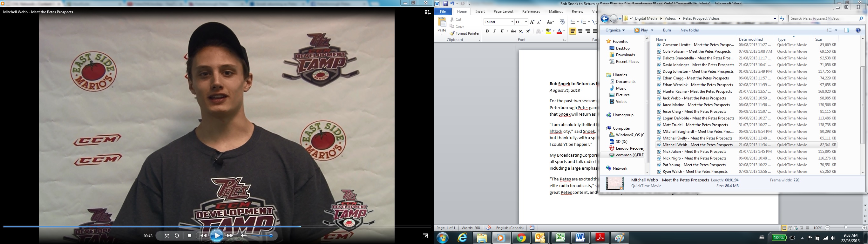Click the text highlight color icon
Viewport: 868px width, 244px height.
click(x=548, y=31)
